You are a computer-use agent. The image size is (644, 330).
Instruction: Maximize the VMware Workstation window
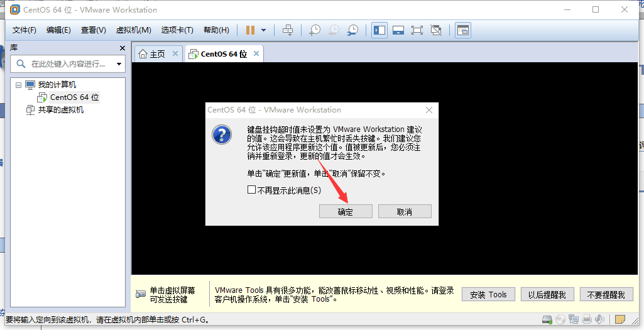[596, 9]
